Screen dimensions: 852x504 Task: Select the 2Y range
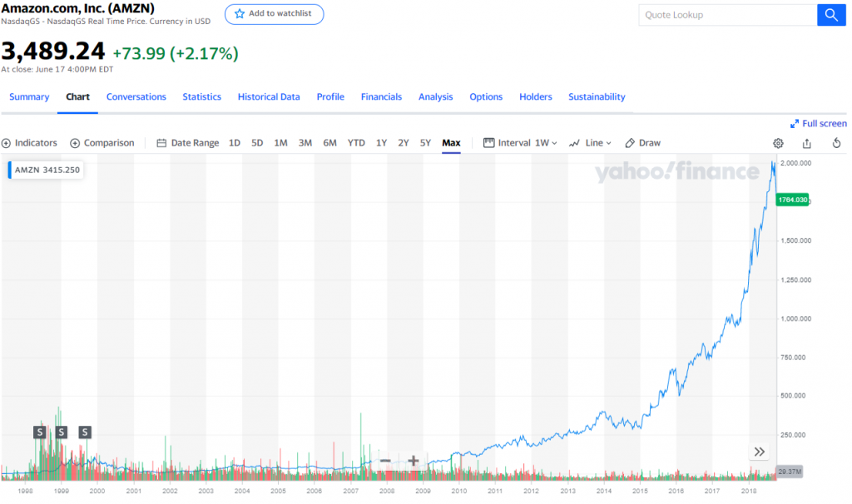pos(404,143)
